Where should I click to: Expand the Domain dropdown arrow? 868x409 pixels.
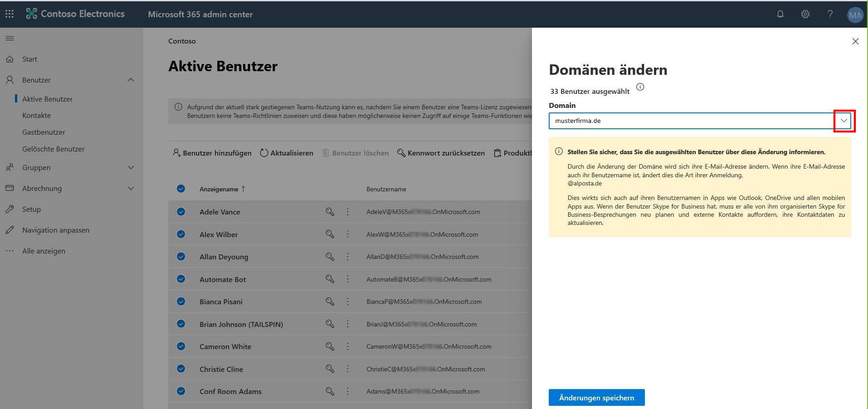point(844,121)
